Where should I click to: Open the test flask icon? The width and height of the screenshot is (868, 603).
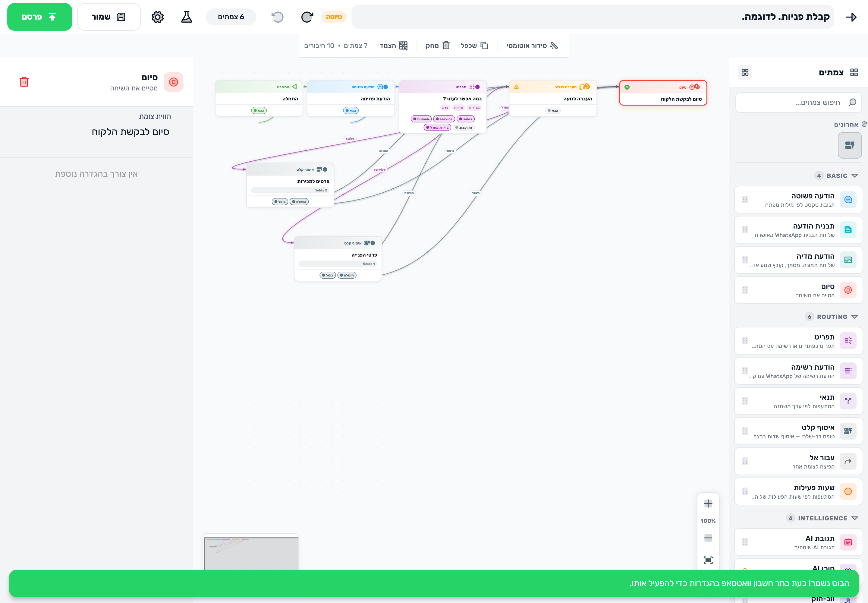(x=187, y=17)
